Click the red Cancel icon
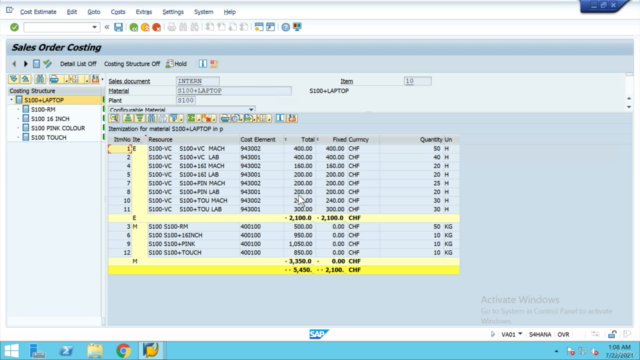The width and height of the screenshot is (640, 360). [x=156, y=27]
